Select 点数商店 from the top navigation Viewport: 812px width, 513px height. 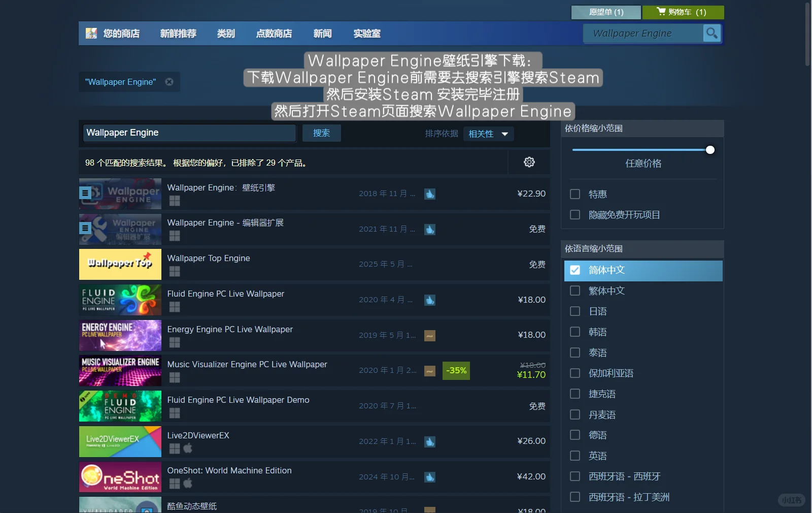pos(274,33)
